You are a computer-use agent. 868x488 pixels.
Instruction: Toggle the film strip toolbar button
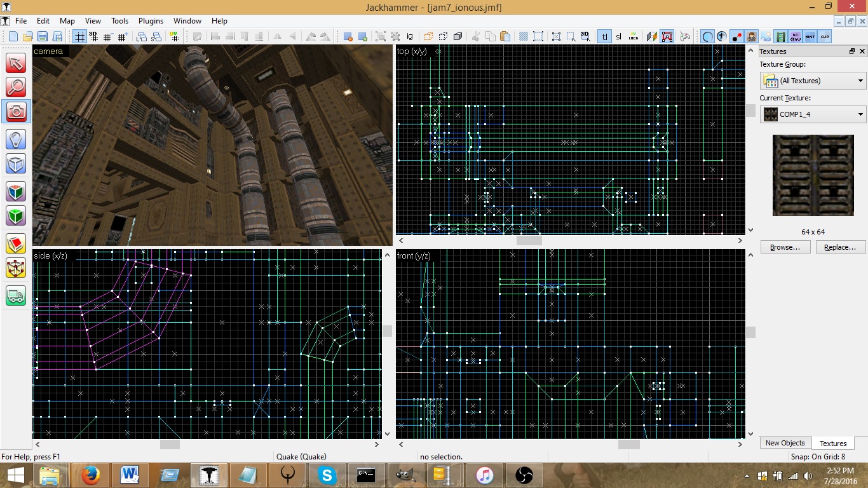click(781, 36)
